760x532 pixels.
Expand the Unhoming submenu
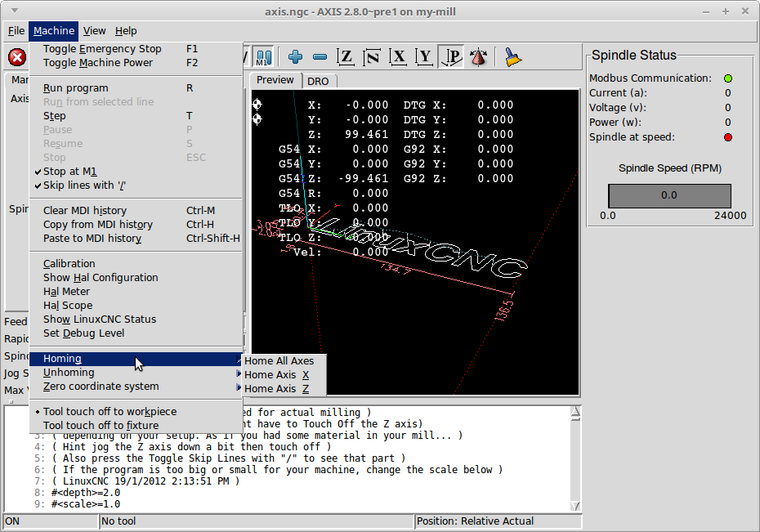point(136,373)
